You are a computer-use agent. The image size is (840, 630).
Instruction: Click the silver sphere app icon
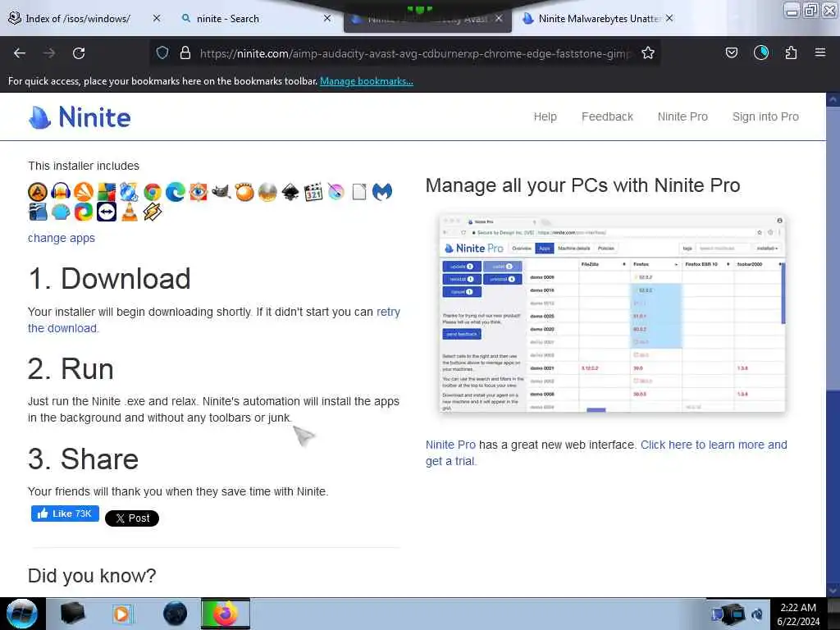[x=267, y=192]
